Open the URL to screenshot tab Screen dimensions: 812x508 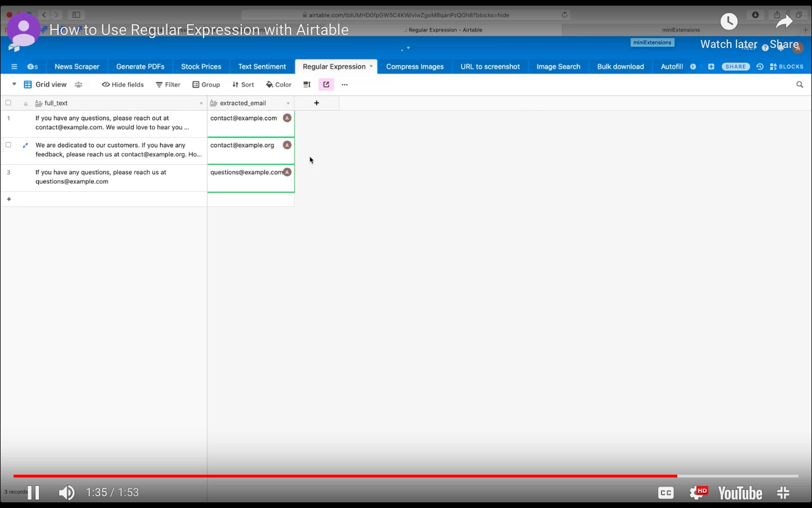490,67
